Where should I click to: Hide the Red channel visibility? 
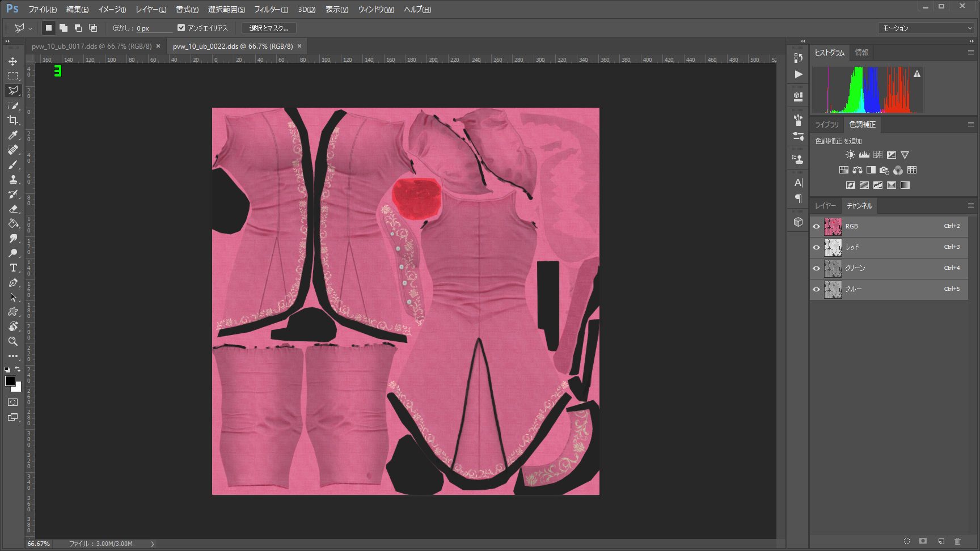816,247
